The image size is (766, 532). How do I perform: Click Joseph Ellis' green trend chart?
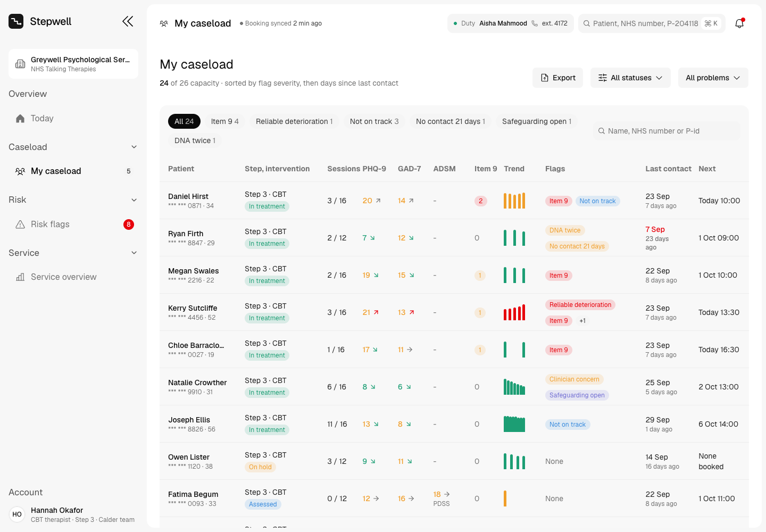[514, 424]
